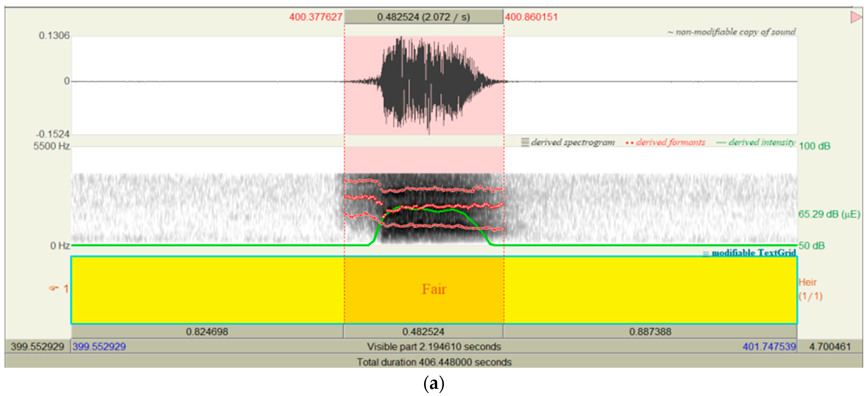Play visible part 2.194610 seconds bar

(x=434, y=346)
